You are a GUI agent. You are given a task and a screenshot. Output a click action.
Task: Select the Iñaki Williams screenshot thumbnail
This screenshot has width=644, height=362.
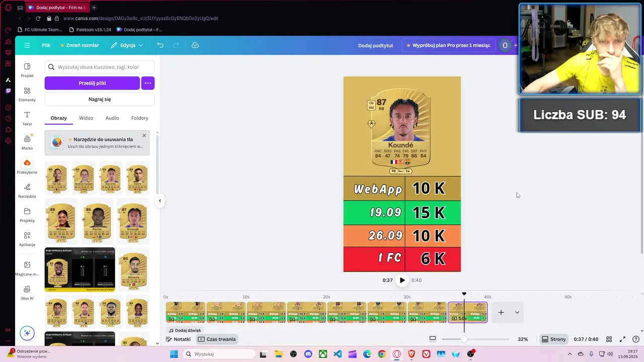pos(80,269)
